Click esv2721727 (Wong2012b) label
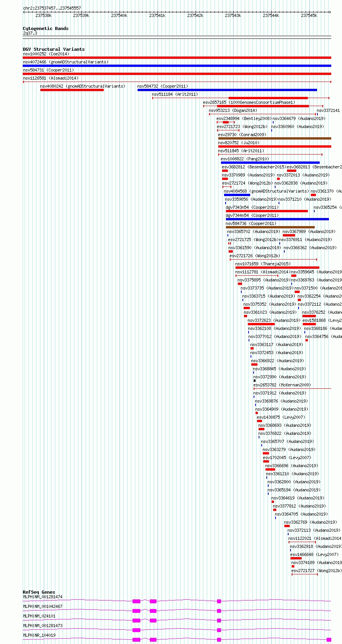This screenshot has height=644, width=342. click(317, 571)
